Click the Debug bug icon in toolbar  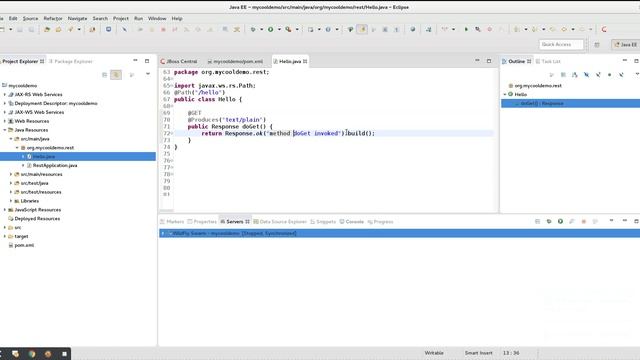[253, 29]
